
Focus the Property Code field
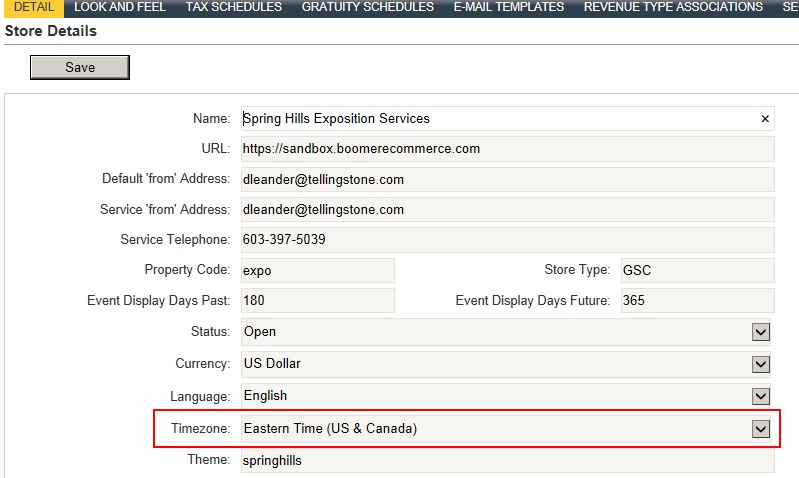[x=317, y=271]
